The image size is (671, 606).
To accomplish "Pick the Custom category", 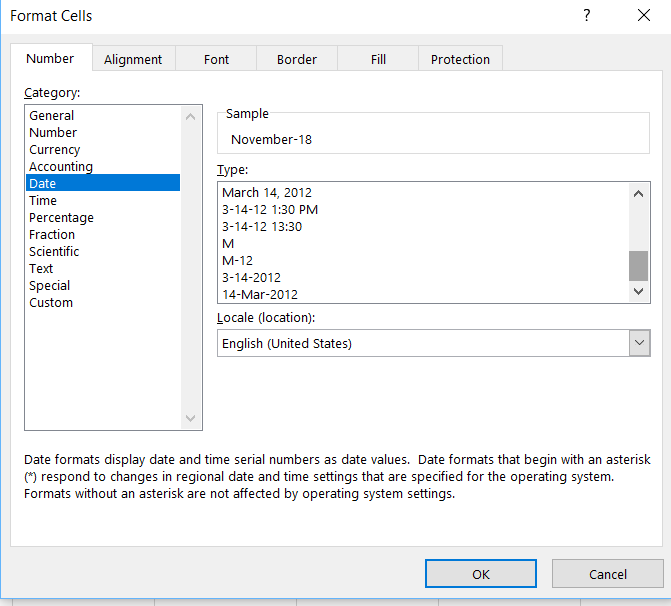I will tap(51, 303).
